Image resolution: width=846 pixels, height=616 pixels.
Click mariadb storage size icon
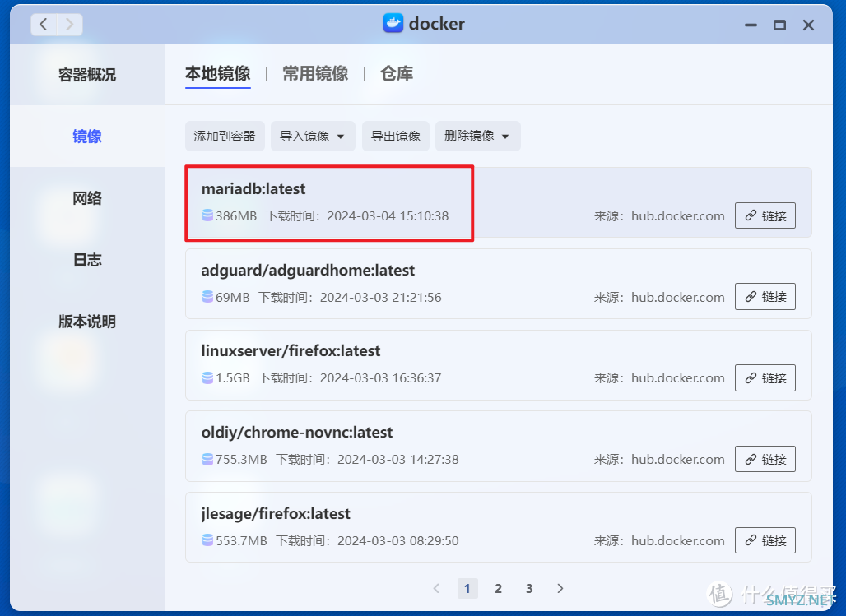[207, 215]
